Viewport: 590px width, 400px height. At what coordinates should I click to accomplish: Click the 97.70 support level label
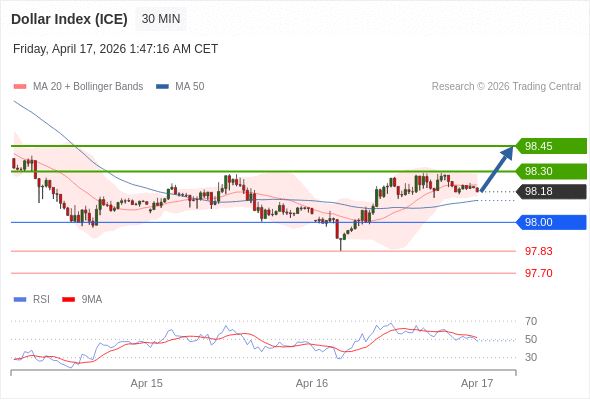[x=538, y=273]
